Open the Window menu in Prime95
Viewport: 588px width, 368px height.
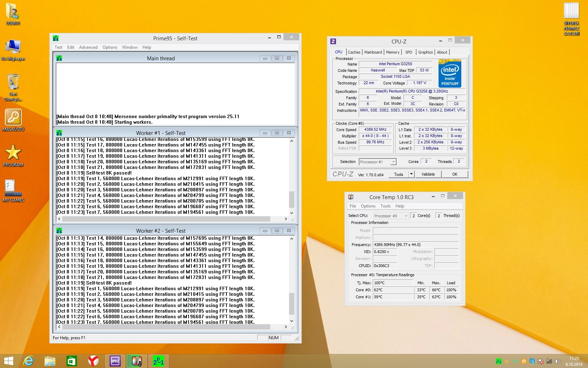[130, 47]
